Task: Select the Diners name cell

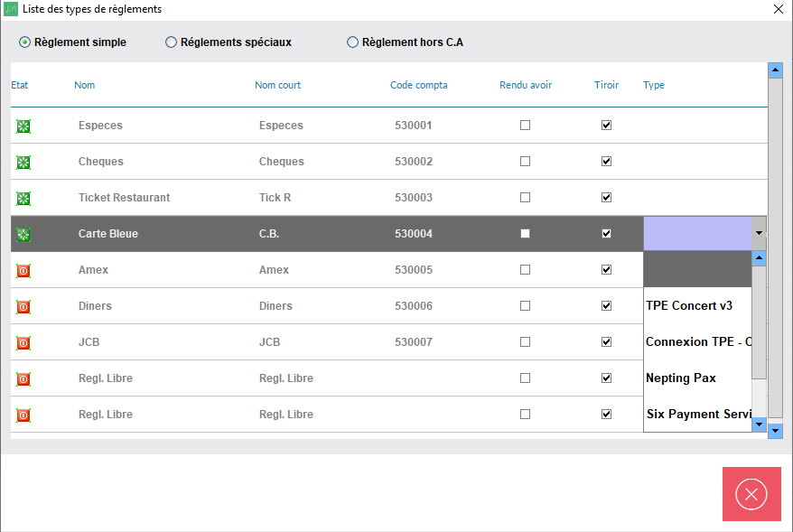Action: 95,306
